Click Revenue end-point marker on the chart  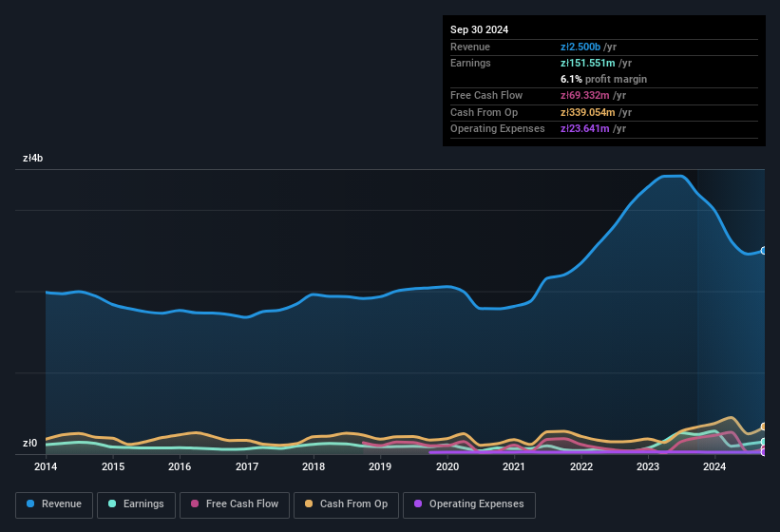pyautogui.click(x=764, y=251)
